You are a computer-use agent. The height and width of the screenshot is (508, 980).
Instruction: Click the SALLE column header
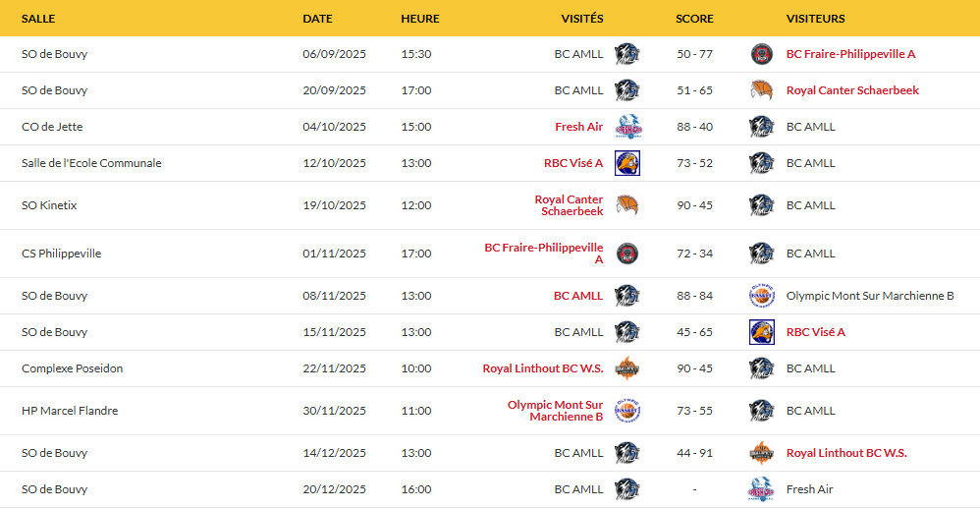[38, 19]
